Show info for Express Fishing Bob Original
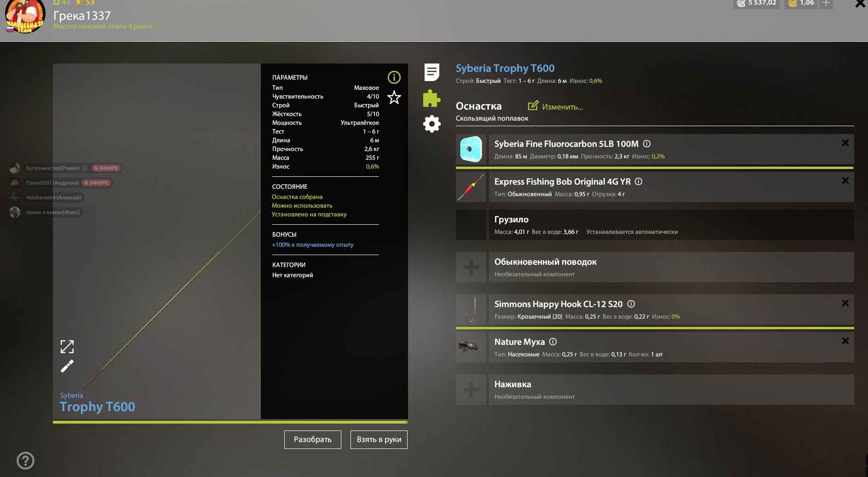Screen dimensions: 868x477 coord(638,181)
